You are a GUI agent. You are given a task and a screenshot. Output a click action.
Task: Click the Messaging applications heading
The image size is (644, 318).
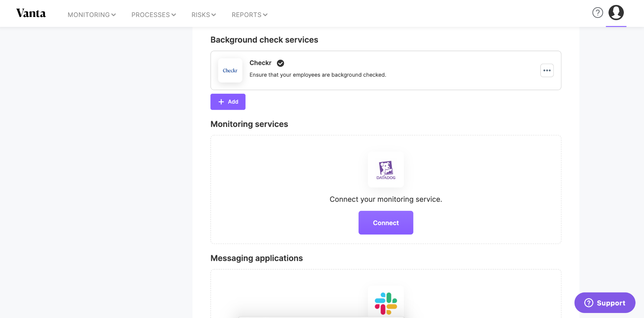coord(257,258)
